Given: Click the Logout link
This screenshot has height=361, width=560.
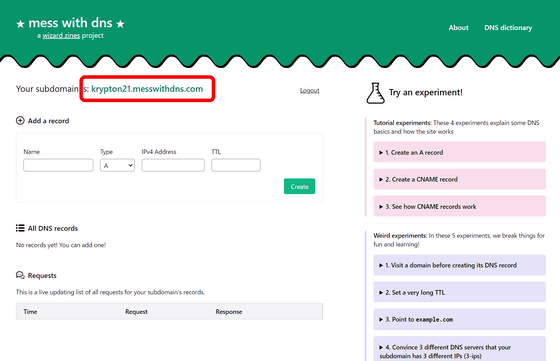Looking at the screenshot, I should (x=309, y=91).
